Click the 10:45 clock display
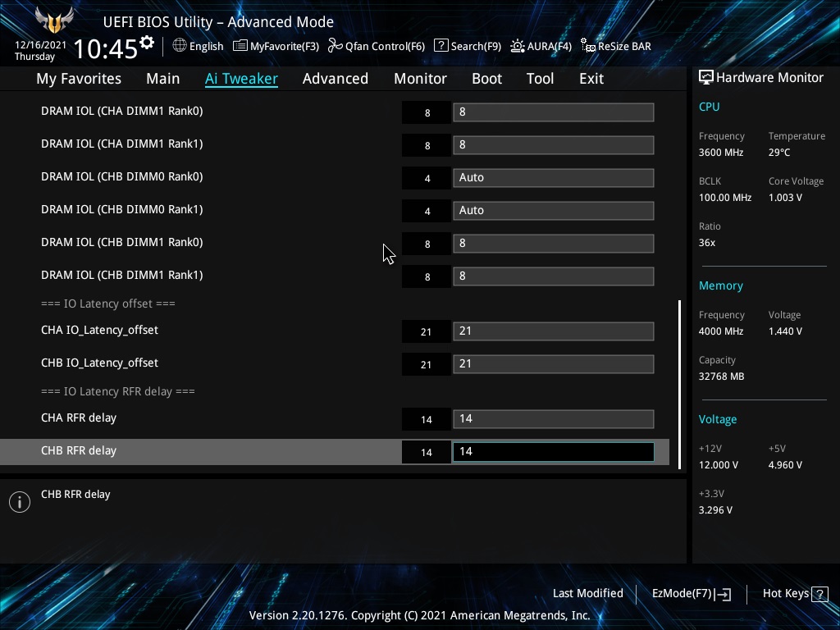This screenshot has height=630, width=840. [106, 48]
